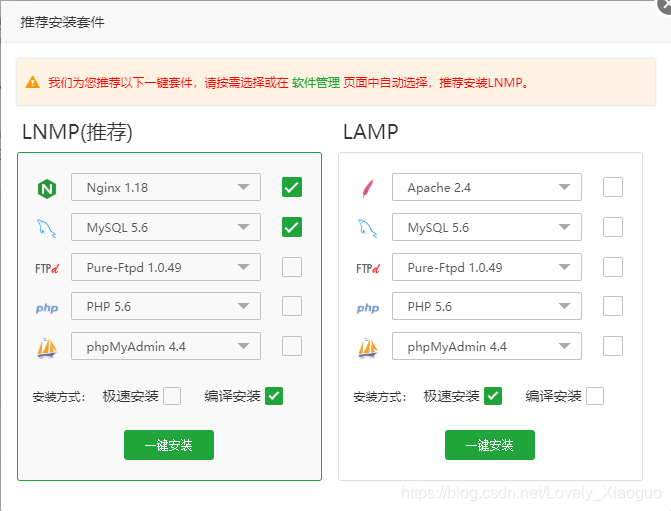Click the phpMyAdmin sailboat icon in LAMP
This screenshot has width=671, height=511.
tap(368, 348)
